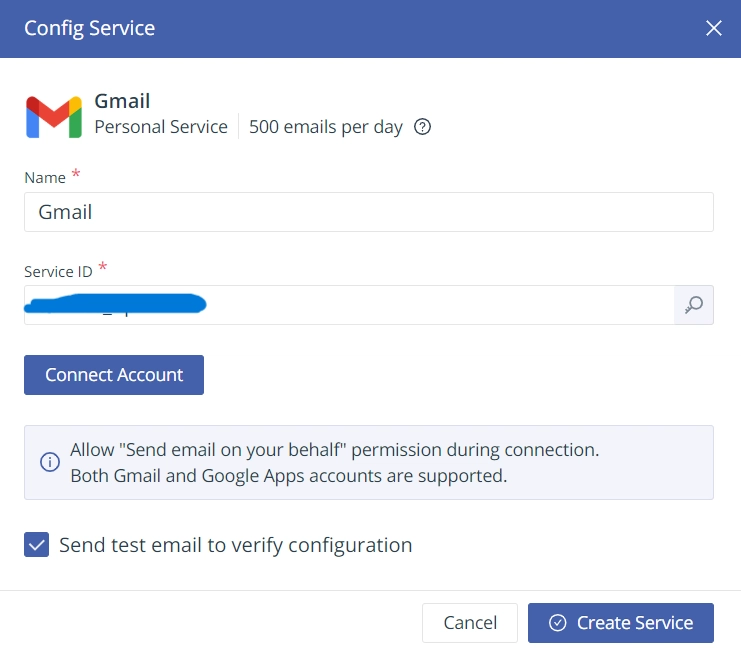Image resolution: width=741 pixels, height=653 pixels.
Task: Click the Config Service title
Action: click(x=89, y=28)
